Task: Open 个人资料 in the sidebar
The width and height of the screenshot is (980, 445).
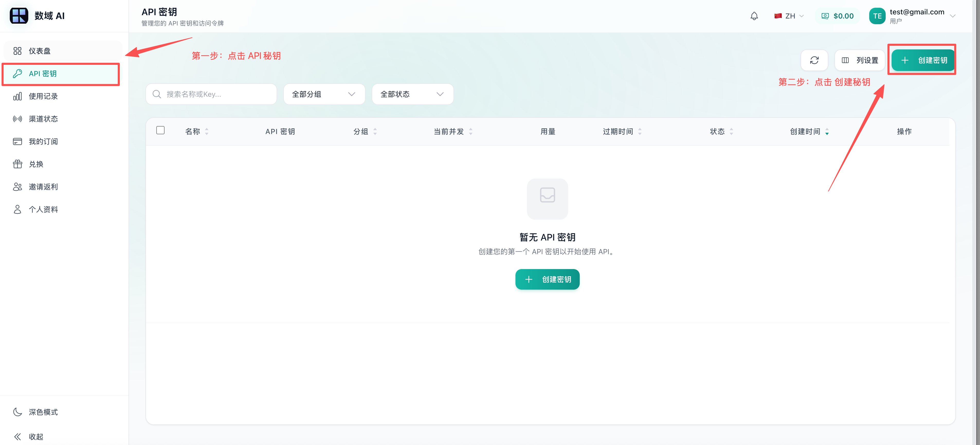Action: point(63,209)
